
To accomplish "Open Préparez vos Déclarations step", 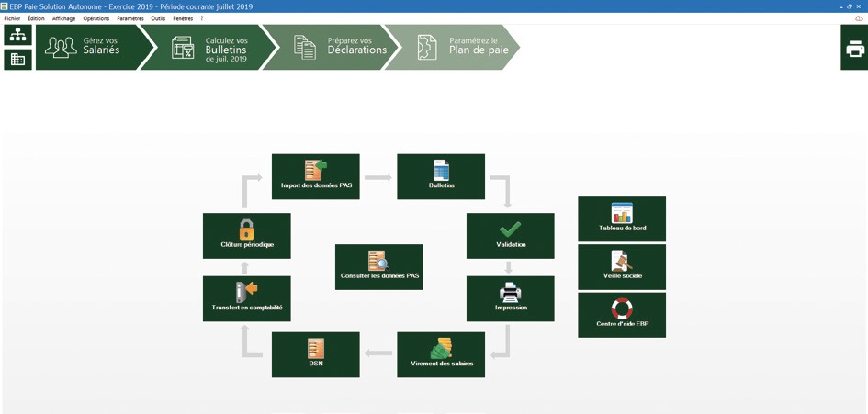I will pos(331,47).
